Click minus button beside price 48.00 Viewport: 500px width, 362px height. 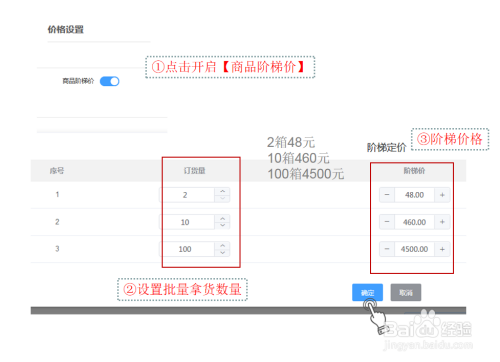click(x=387, y=195)
